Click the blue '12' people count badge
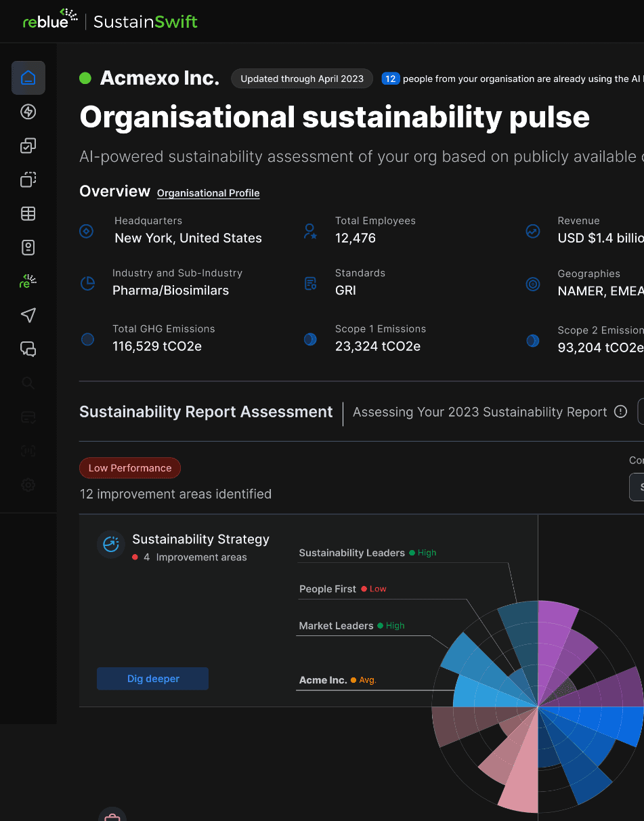The height and width of the screenshot is (821, 644). pyautogui.click(x=391, y=79)
